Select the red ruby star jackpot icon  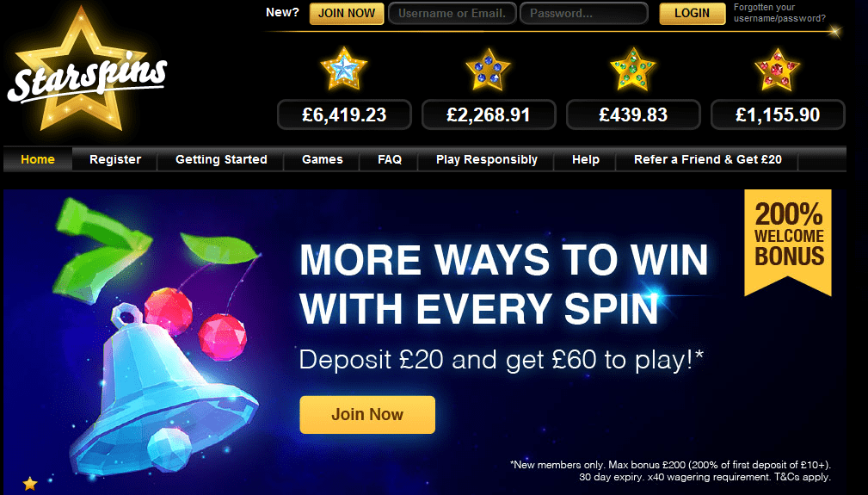coord(777,69)
